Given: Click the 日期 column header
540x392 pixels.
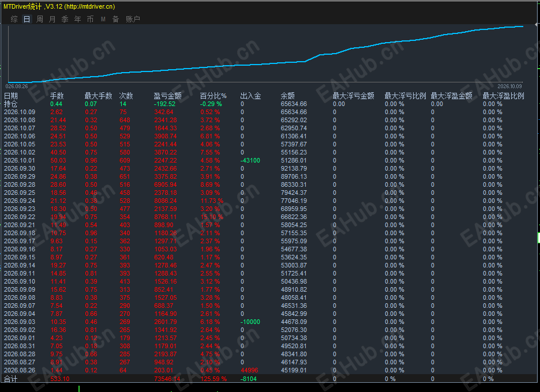Looking at the screenshot, I should pyautogui.click(x=11, y=96).
